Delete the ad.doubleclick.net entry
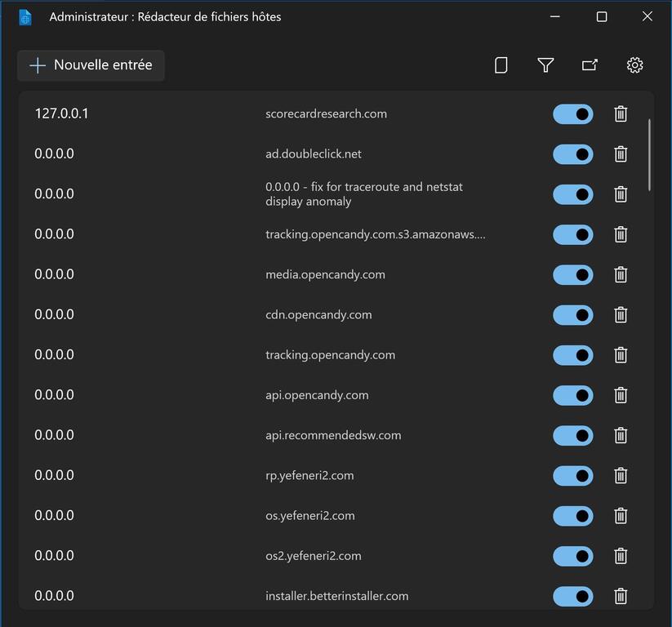The image size is (672, 627). [x=621, y=154]
